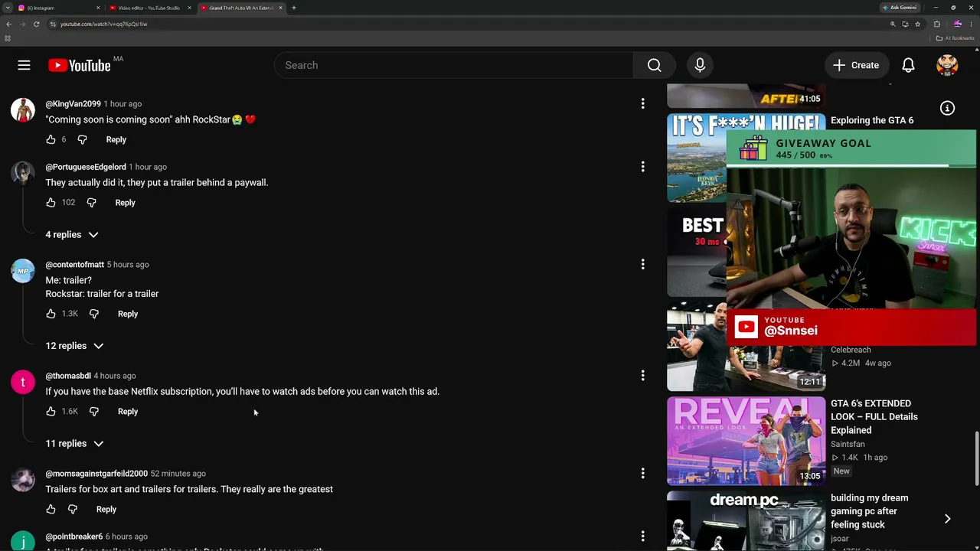Open @KingVan2099's channel avatar

(x=23, y=110)
